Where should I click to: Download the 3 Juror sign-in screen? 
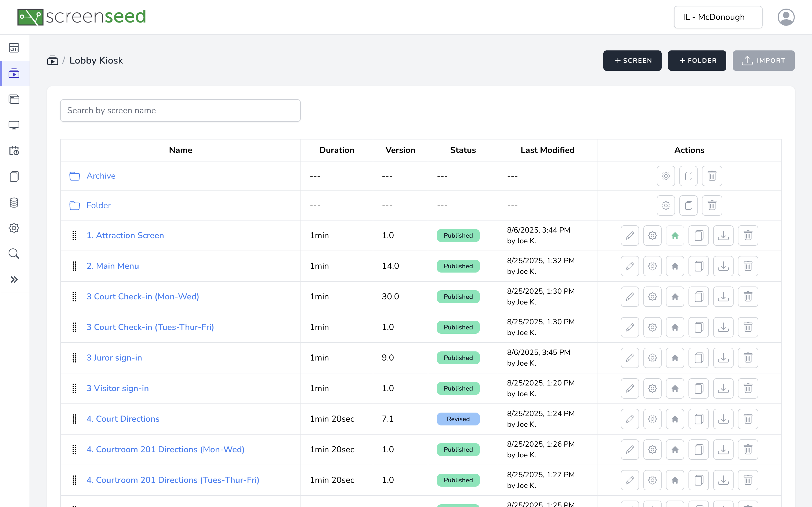click(723, 358)
